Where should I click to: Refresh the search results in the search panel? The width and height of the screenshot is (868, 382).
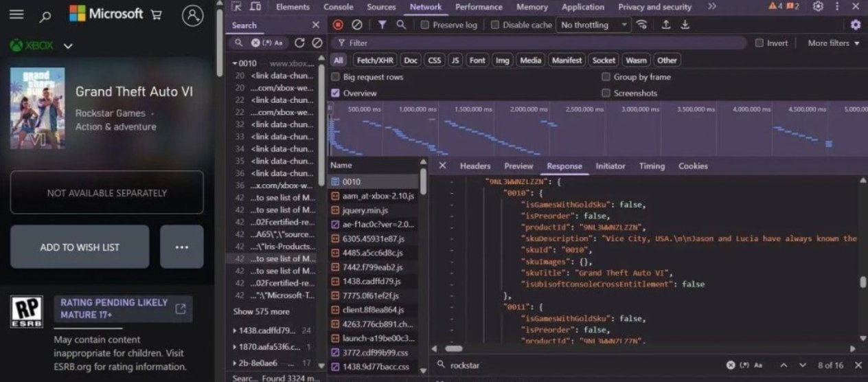[299, 43]
